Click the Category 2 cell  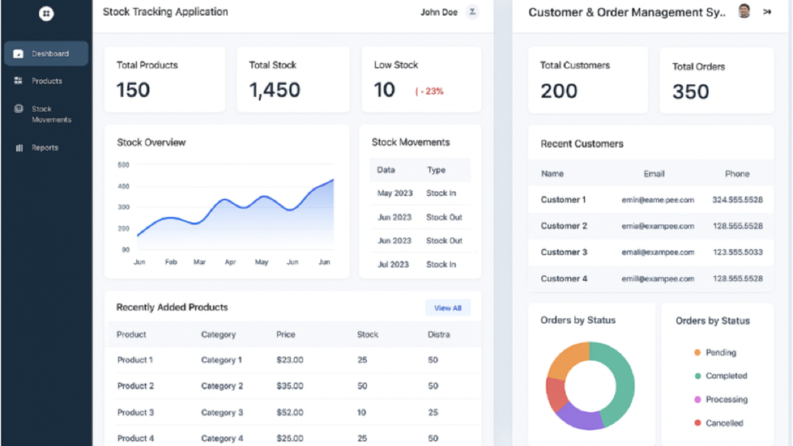(x=222, y=386)
